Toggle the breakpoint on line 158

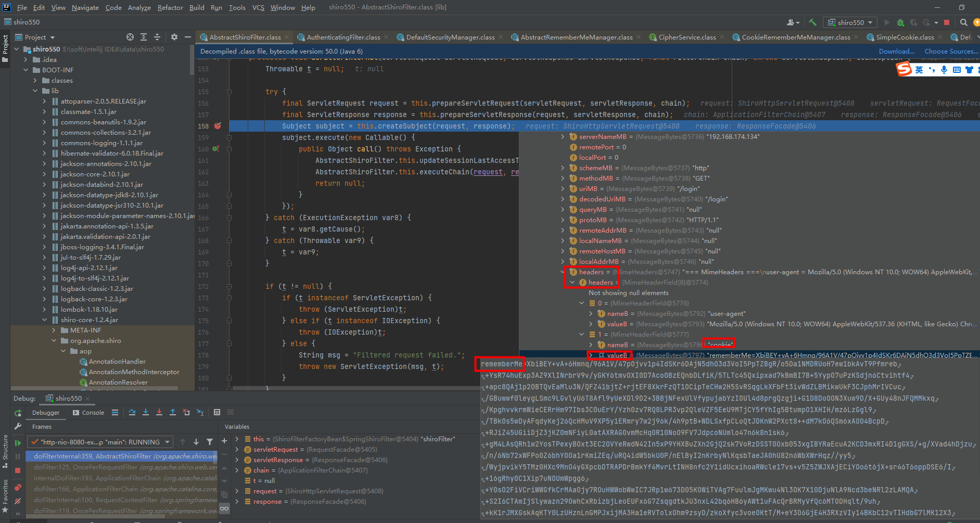coord(218,126)
